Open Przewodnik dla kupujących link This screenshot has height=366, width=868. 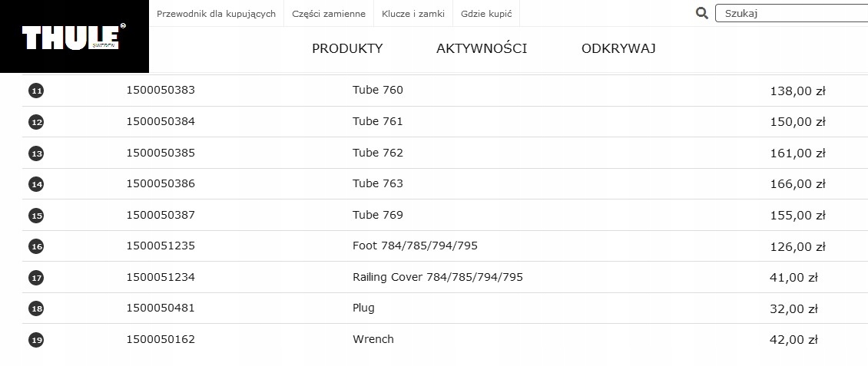coord(216,14)
